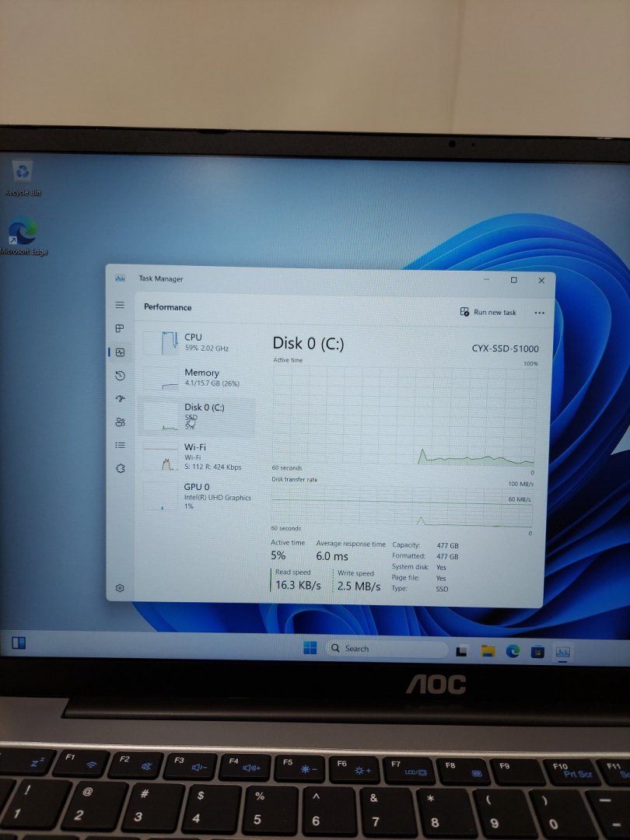
Task: Select Memory in performance list
Action: 198,378
